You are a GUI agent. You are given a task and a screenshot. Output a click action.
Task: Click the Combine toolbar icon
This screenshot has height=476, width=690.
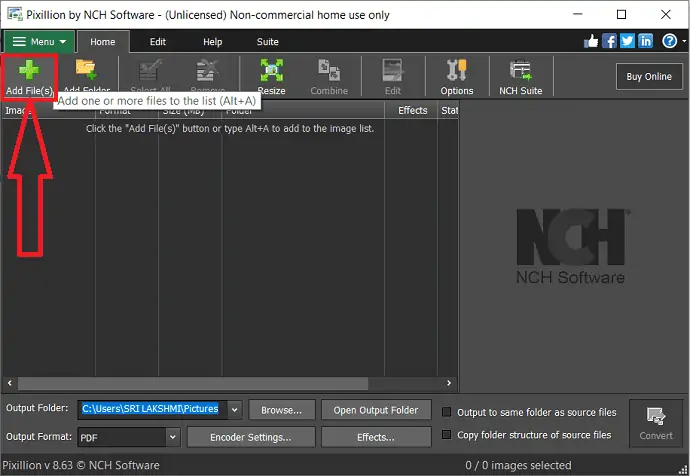point(329,70)
